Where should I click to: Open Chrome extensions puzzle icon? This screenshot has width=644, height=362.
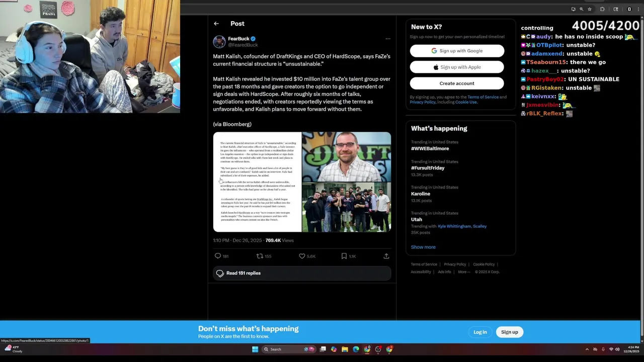pyautogui.click(x=602, y=9)
